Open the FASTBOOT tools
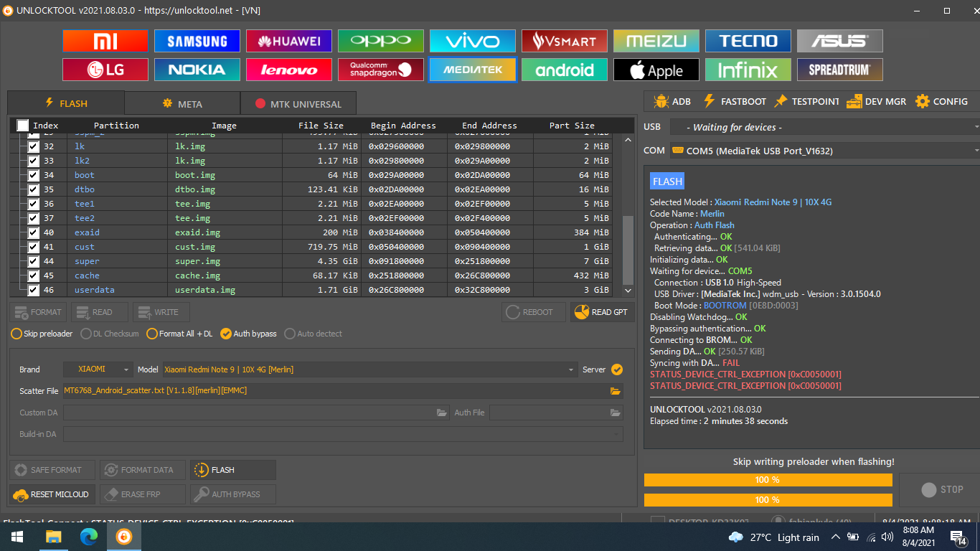 tap(734, 101)
